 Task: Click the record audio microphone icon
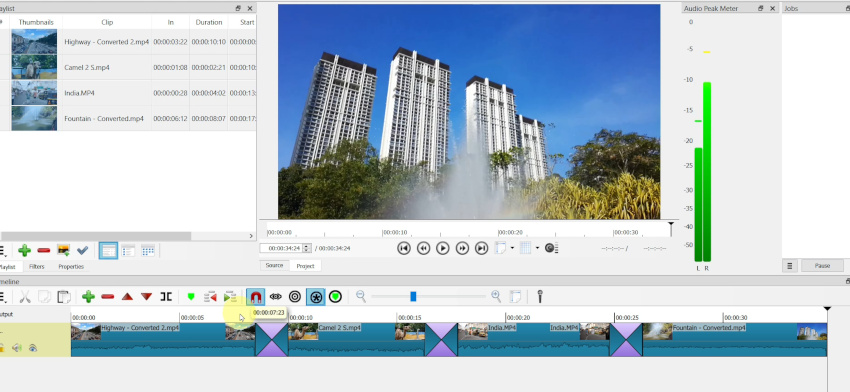point(540,297)
